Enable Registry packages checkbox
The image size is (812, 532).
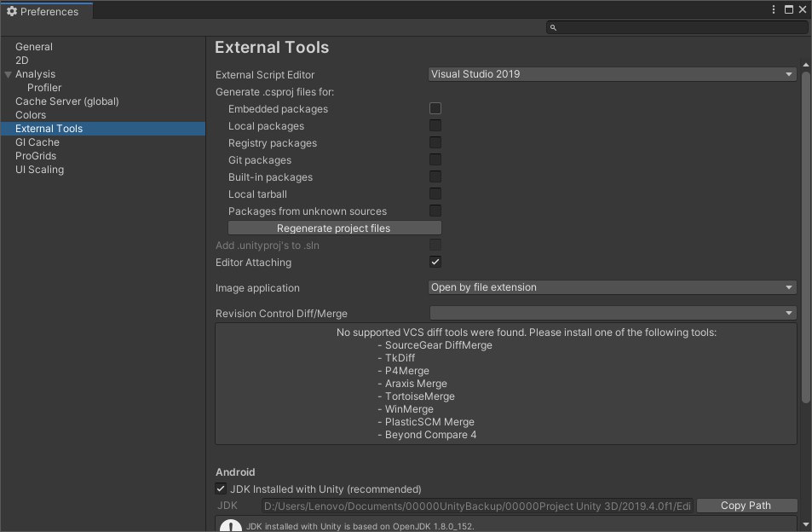[x=435, y=142]
